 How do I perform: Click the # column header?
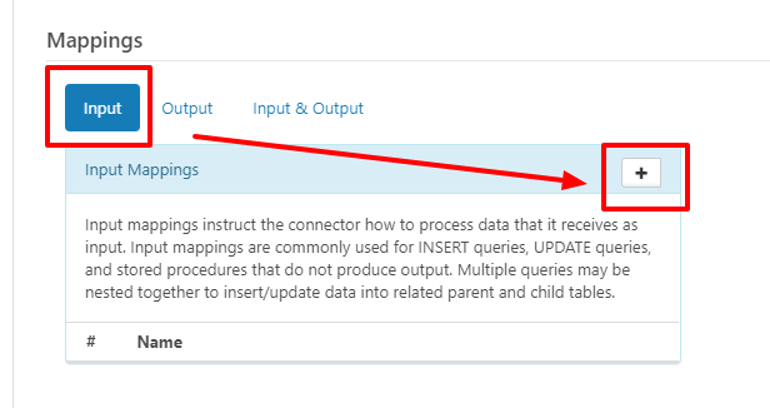[x=91, y=342]
